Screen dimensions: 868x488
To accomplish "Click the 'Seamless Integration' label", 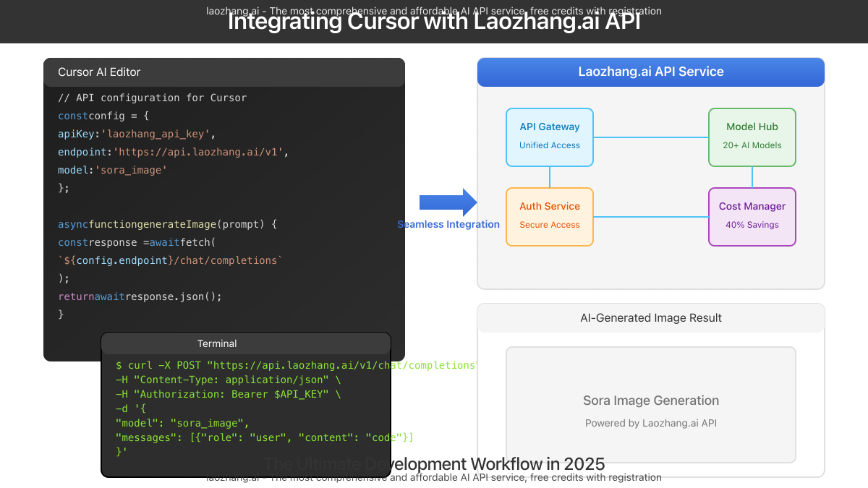I will pos(448,224).
